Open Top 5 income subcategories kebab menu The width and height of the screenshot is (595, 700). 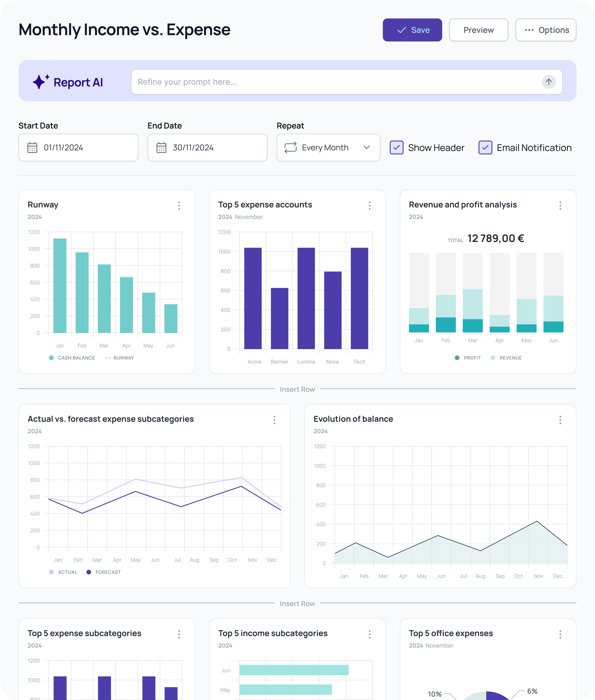point(370,634)
